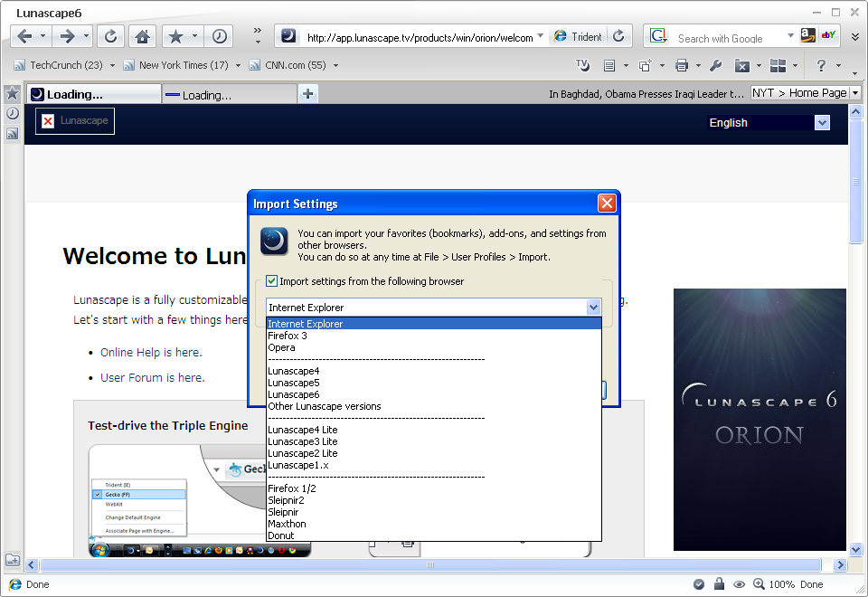Select Firefox 3 from the list

433,336
